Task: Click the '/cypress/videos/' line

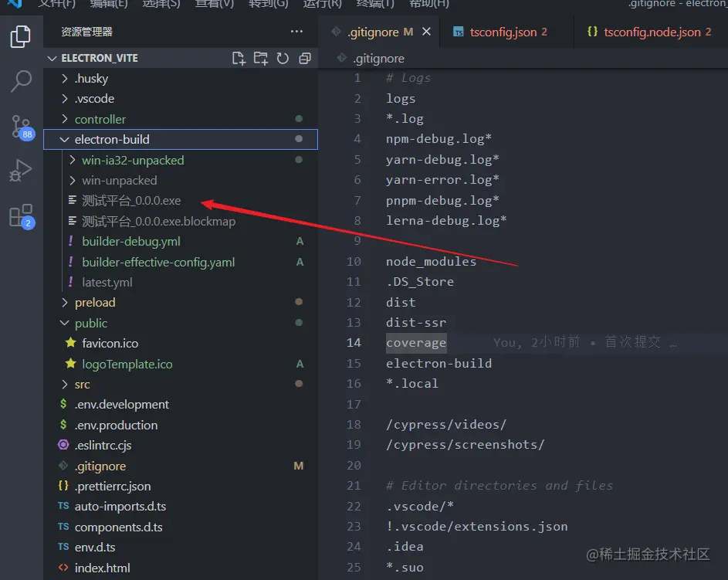Action: [x=446, y=425]
